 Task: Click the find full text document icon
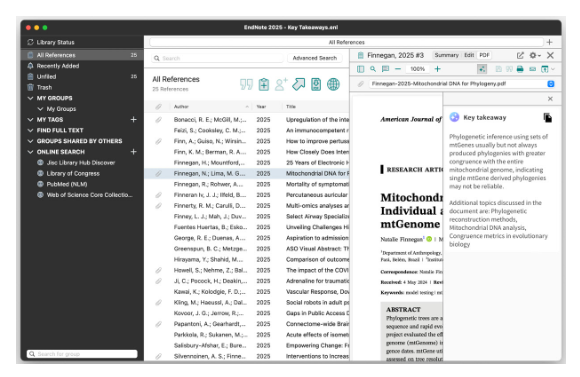(316, 84)
